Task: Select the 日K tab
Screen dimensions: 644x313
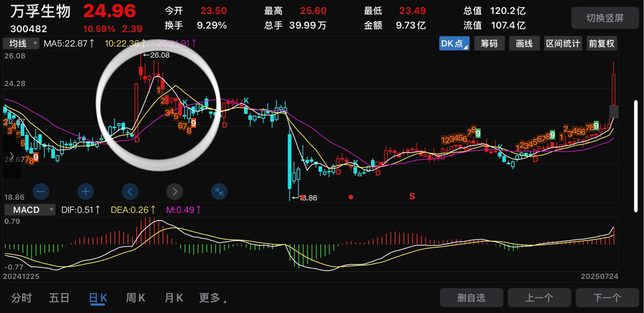Action: point(98,298)
